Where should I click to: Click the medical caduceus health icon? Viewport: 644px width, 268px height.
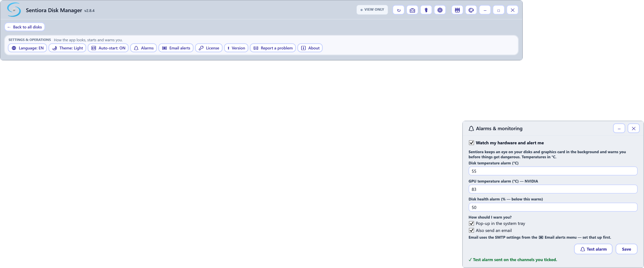click(426, 10)
